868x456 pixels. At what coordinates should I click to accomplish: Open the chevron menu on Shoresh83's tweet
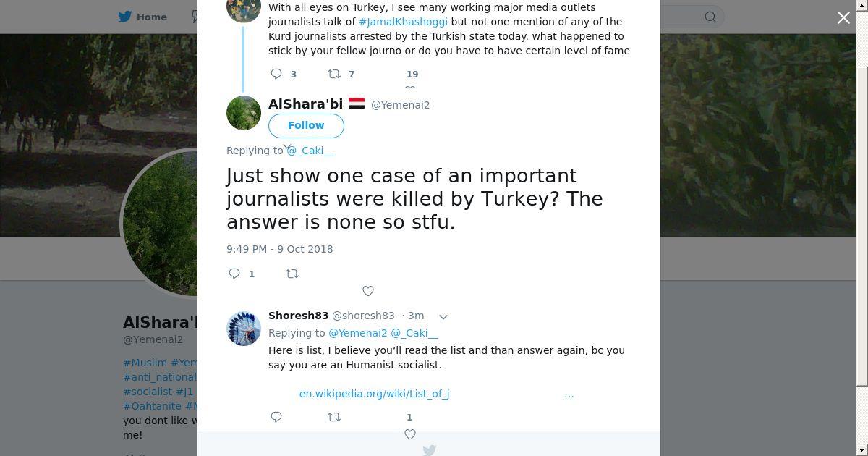pyautogui.click(x=443, y=316)
